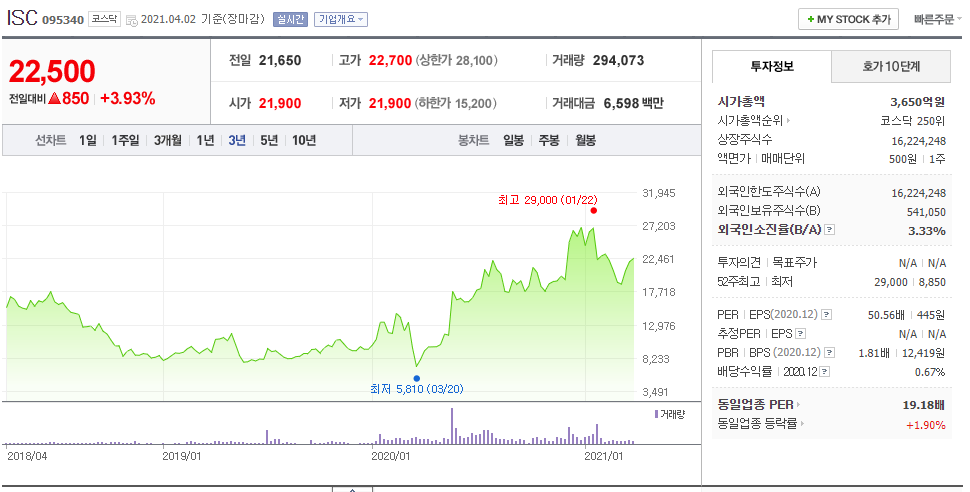Add the stock via MY STOCK 추가
This screenshot has width=970, height=492.
[848, 19]
